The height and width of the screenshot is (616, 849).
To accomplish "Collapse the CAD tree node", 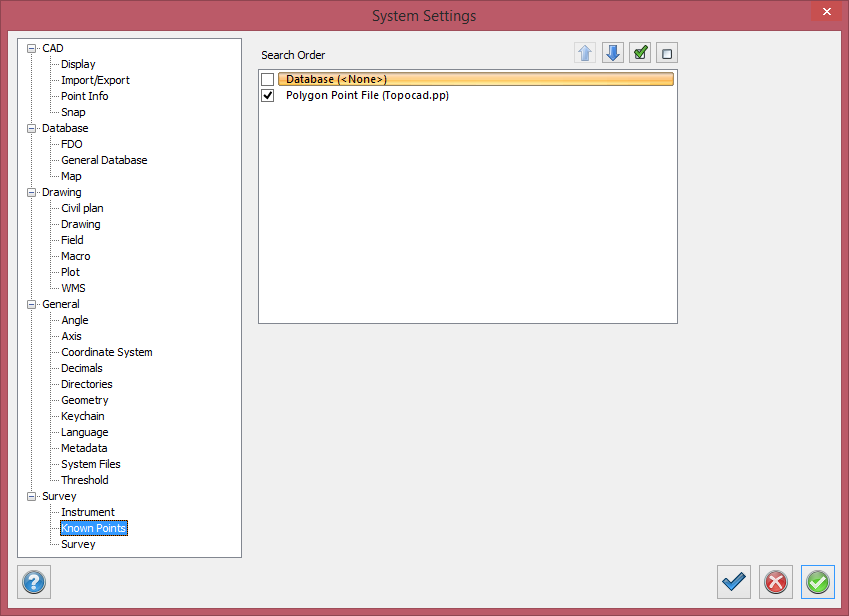I will coord(32,48).
